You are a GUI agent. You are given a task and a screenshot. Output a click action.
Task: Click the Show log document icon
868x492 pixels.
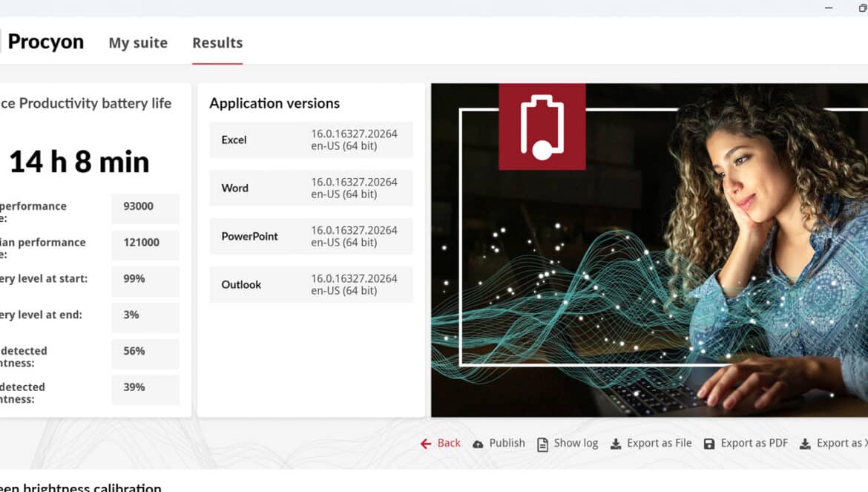(542, 444)
